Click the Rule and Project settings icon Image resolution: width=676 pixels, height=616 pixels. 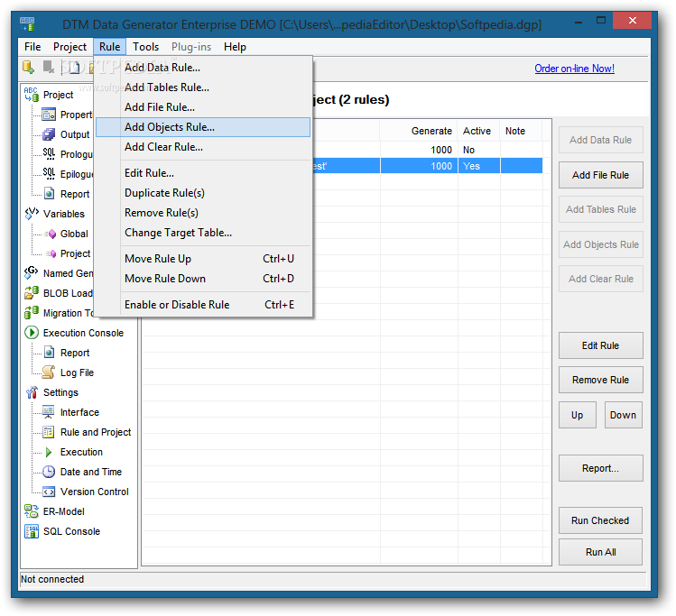(x=49, y=432)
